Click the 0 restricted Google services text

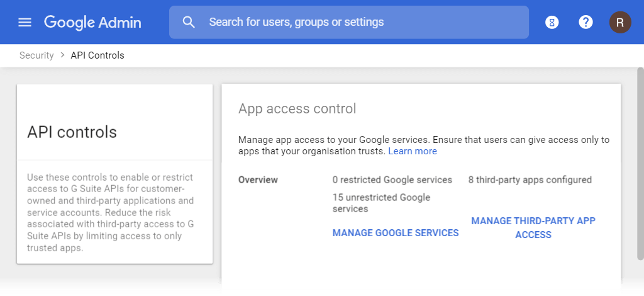point(392,180)
